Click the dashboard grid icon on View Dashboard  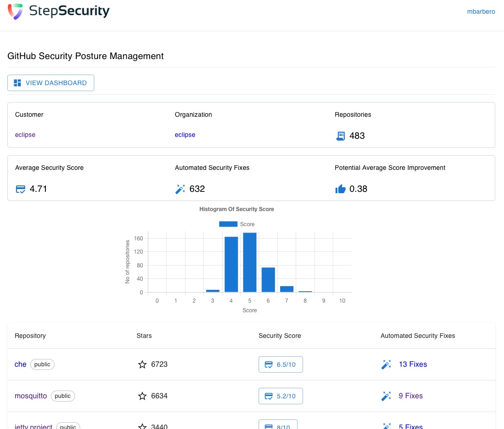pyautogui.click(x=17, y=83)
